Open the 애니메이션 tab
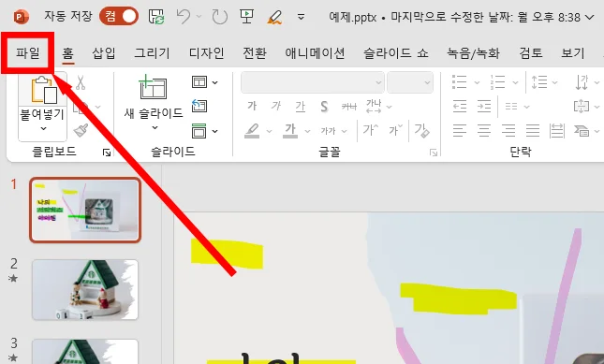Viewport: 604px width, 364px height. 315,52
